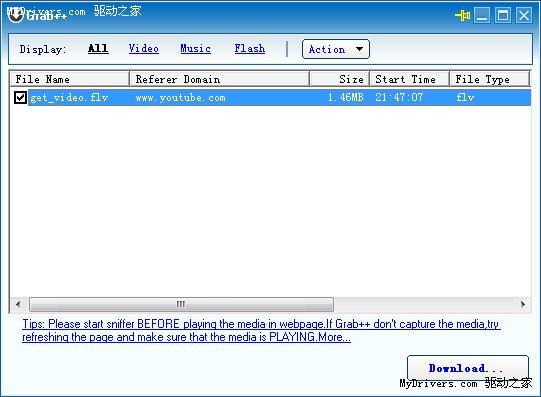Open the Tips sniffer help link
This screenshot has height=397, width=541.
261,330
